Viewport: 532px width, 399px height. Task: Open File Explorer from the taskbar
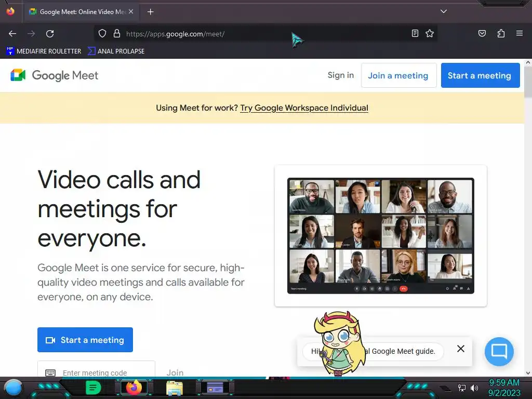point(175,388)
